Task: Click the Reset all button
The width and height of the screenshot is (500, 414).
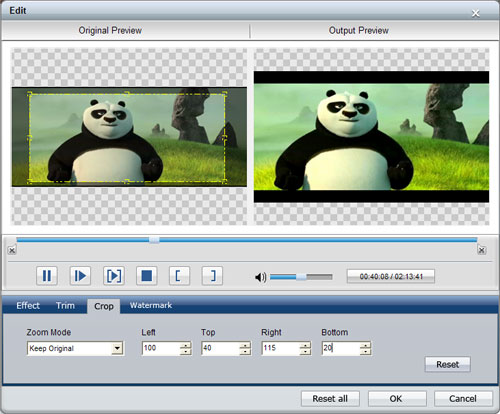Action: pyautogui.click(x=330, y=399)
